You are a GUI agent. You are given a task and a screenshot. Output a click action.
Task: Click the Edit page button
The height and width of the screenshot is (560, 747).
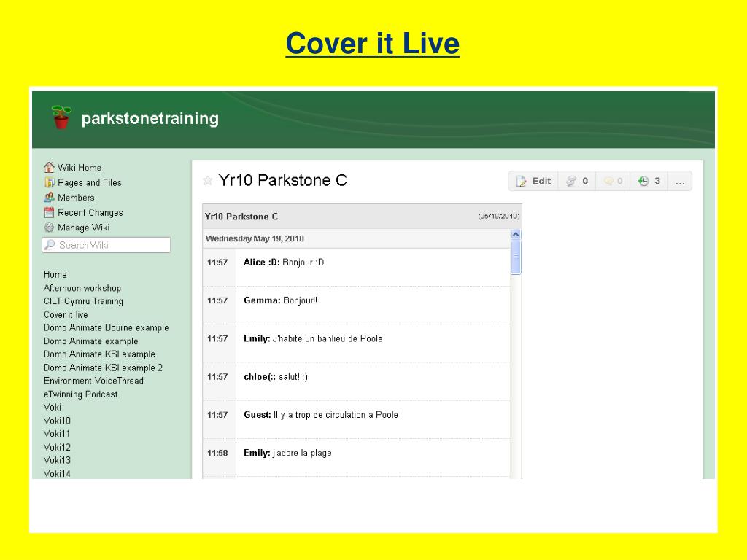(x=533, y=181)
